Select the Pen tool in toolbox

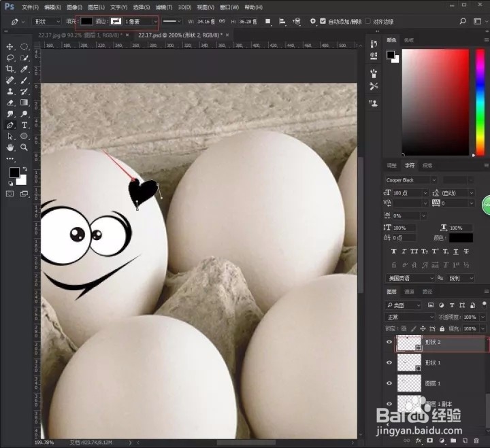(10, 125)
